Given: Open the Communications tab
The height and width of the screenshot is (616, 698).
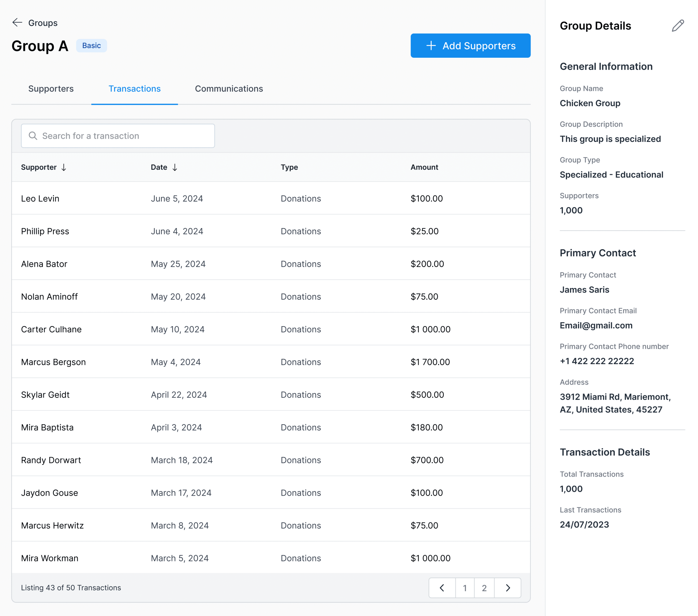Looking at the screenshot, I should coord(228,89).
